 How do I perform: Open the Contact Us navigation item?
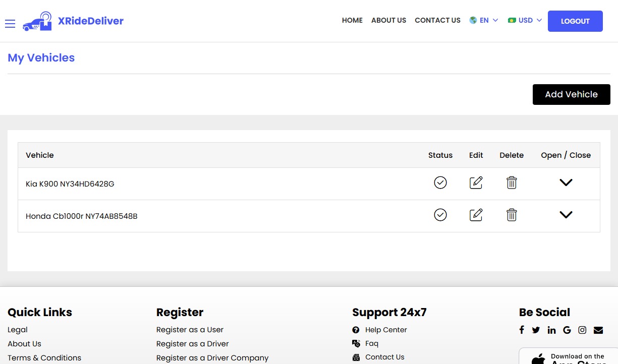pyautogui.click(x=437, y=21)
